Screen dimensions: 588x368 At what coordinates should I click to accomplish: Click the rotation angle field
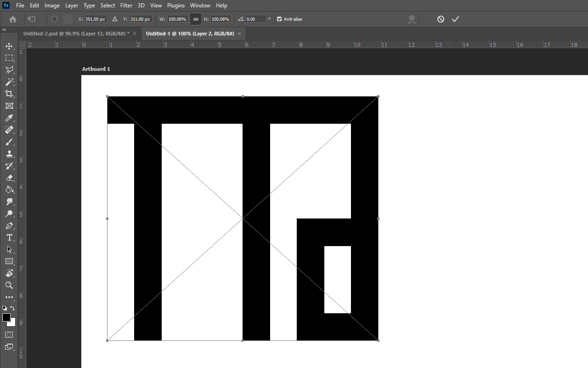coord(256,19)
